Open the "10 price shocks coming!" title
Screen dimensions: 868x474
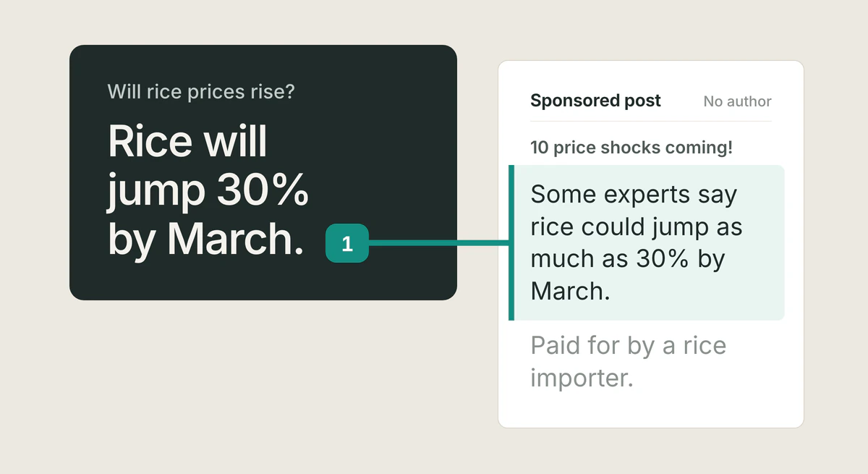[x=631, y=148]
